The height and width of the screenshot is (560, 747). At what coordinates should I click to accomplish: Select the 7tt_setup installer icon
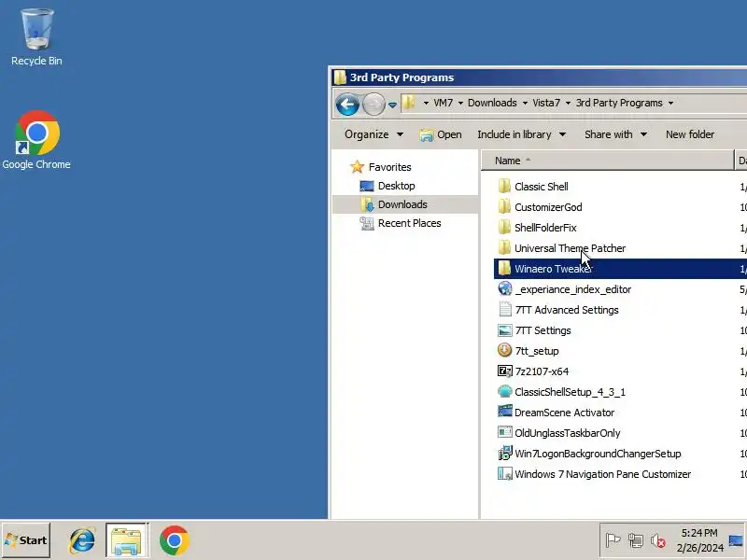click(504, 350)
